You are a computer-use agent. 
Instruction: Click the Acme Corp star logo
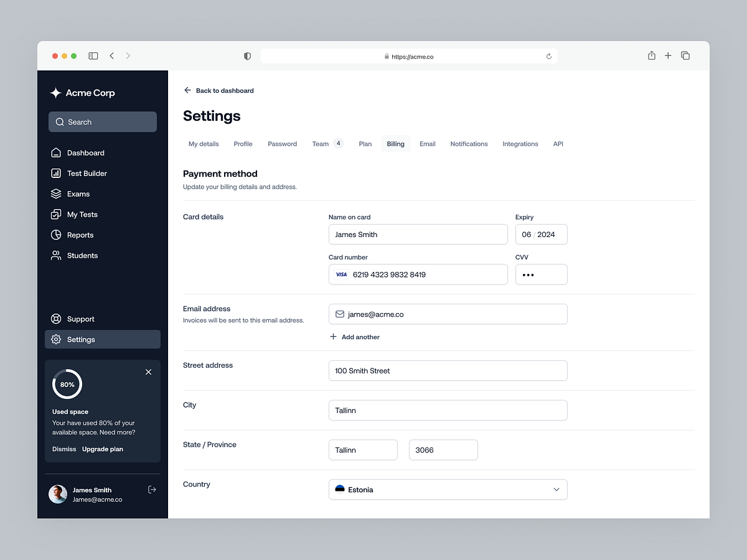(x=57, y=93)
